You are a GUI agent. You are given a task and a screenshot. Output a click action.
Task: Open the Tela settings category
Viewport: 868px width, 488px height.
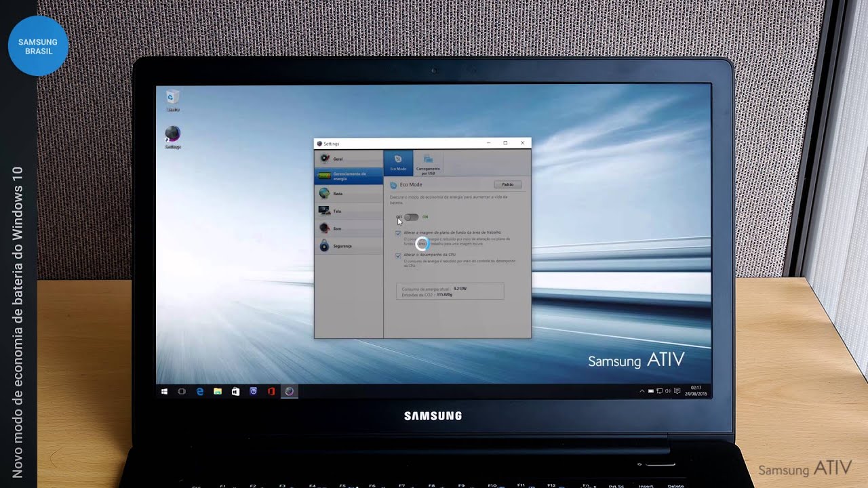(349, 211)
